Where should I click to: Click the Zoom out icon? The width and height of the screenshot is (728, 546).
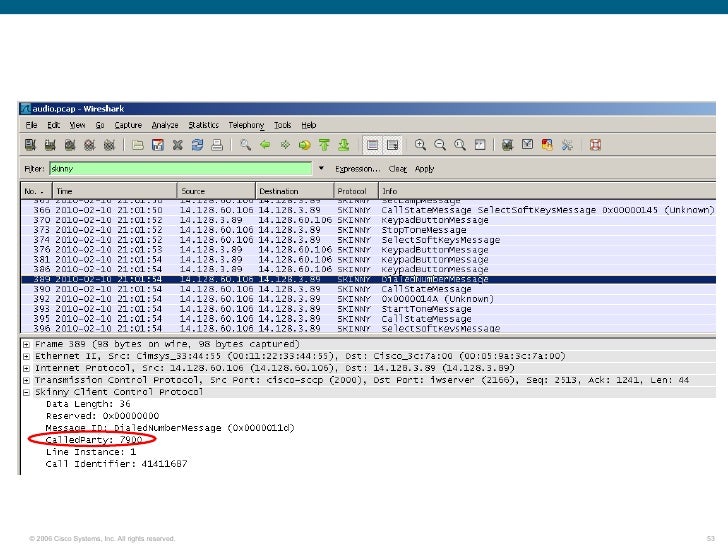(441, 145)
